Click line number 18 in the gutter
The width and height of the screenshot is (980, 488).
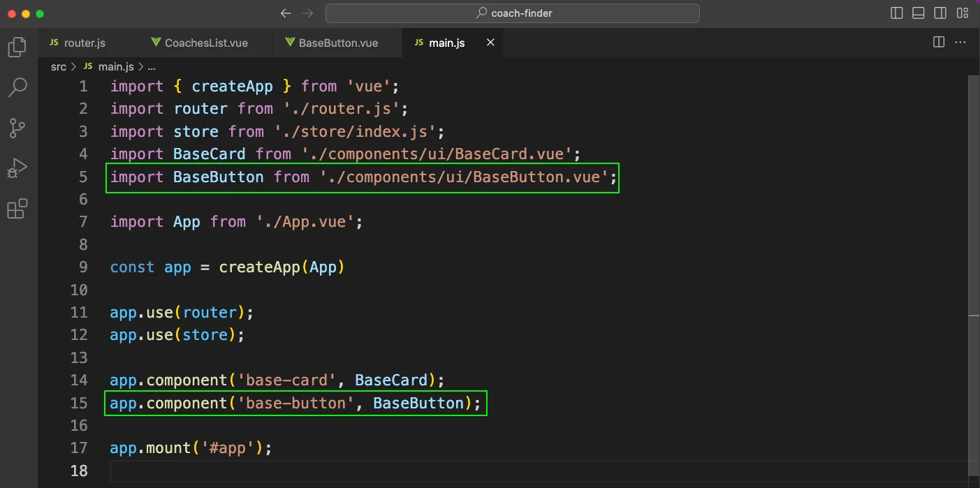(x=79, y=471)
